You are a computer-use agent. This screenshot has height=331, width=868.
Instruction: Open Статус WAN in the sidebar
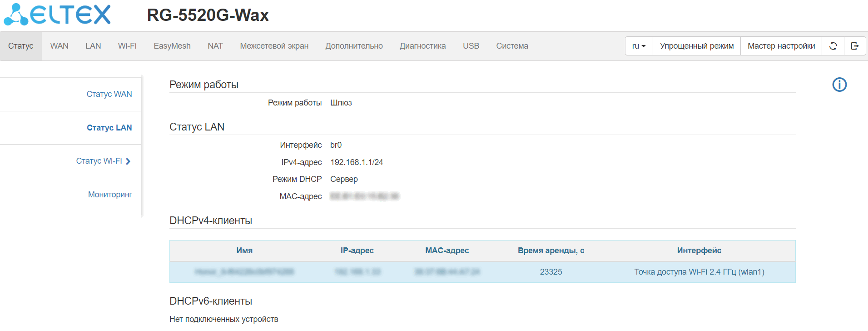(x=109, y=94)
